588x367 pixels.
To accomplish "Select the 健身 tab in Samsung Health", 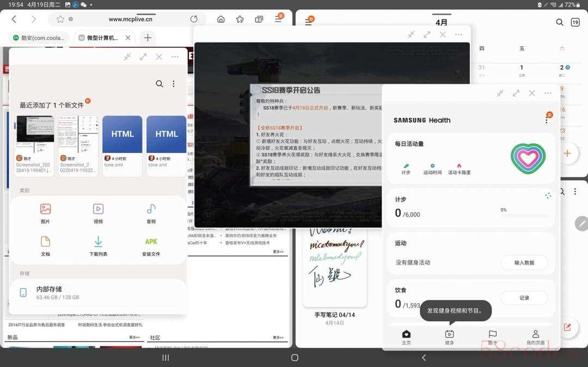I will [x=449, y=337].
